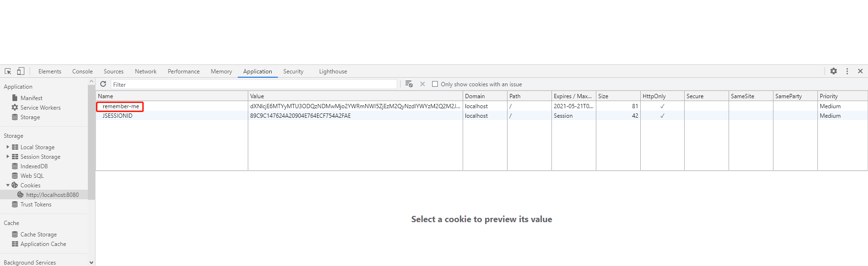Open Manifest in the Application sidebar
Viewport: 868px width, 266px height.
point(31,98)
